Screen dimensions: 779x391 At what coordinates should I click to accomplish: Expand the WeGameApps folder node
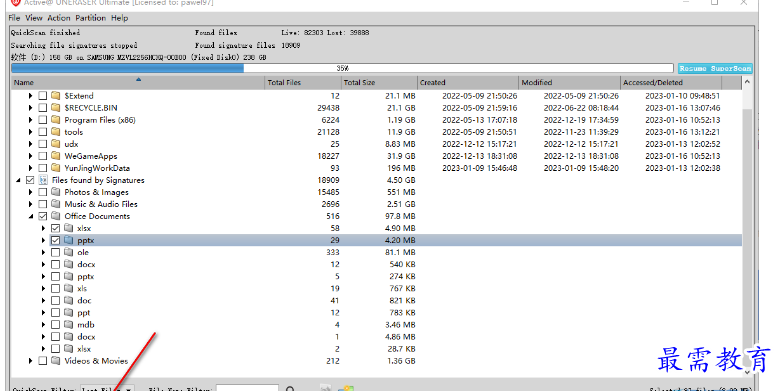click(x=30, y=156)
